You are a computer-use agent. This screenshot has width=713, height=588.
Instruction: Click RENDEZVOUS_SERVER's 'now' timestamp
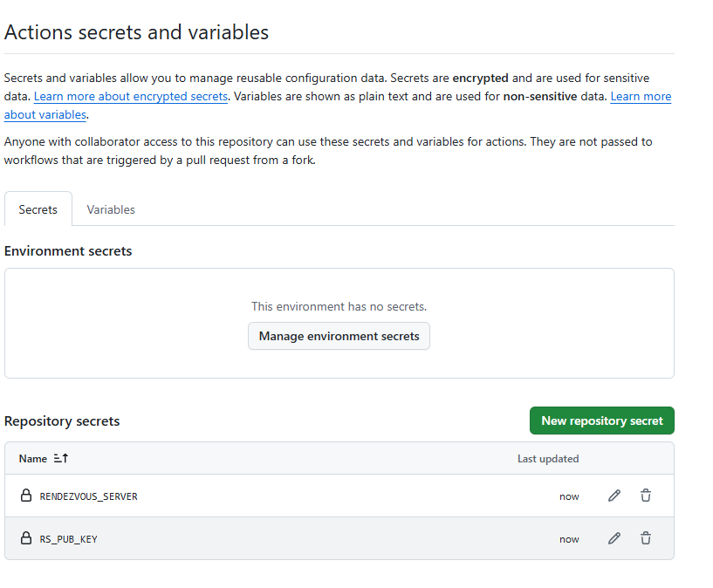(569, 496)
